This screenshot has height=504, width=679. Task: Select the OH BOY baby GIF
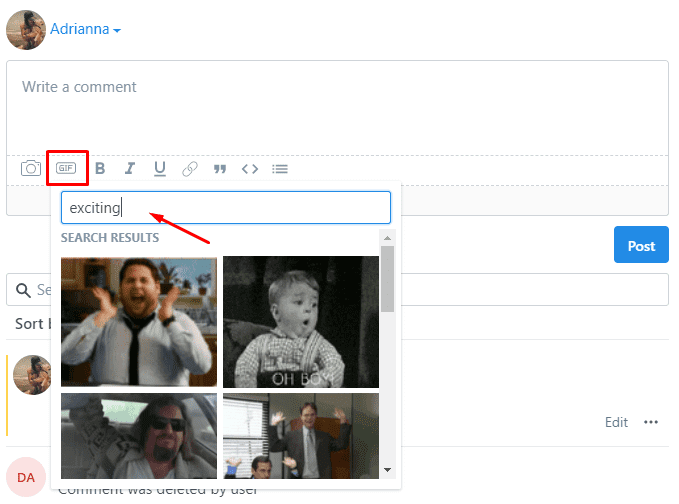pyautogui.click(x=301, y=321)
